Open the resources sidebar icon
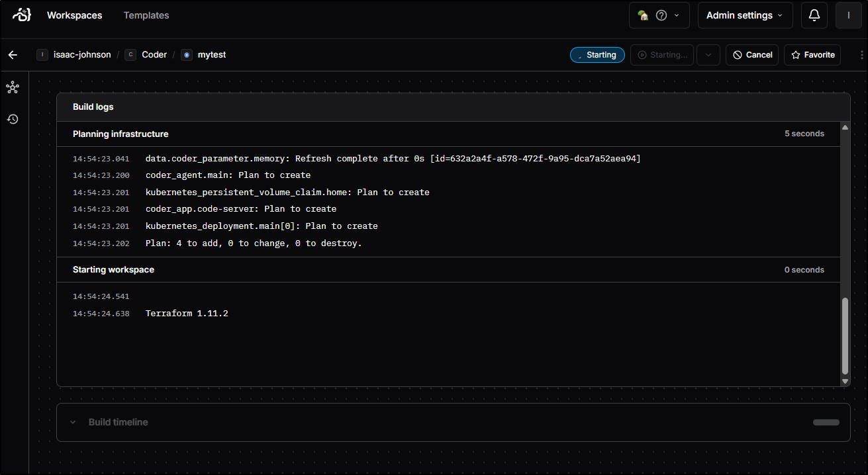Image resolution: width=868 pixels, height=475 pixels. tap(13, 87)
